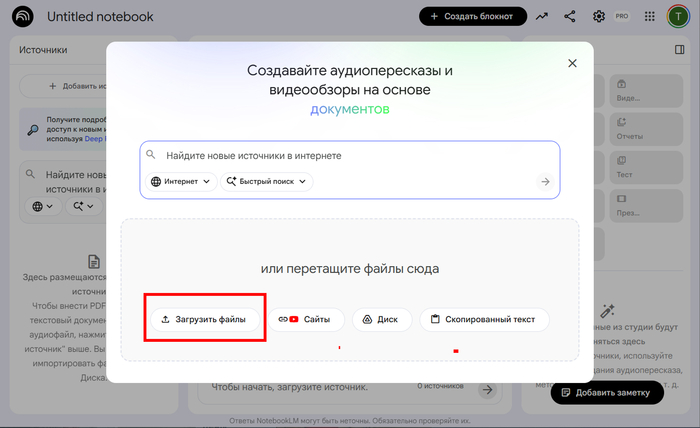Open the account avatar T
The height and width of the screenshot is (428, 700).
coord(678,17)
